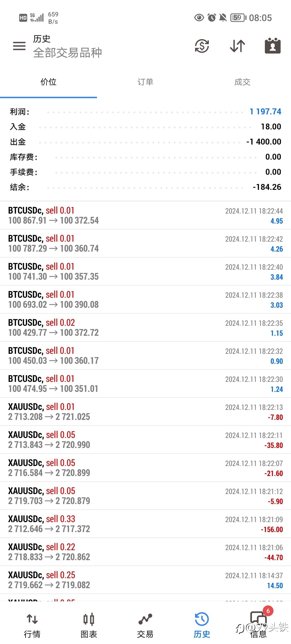Tap the 1 197.74 profit value
Screen dimensions: 291x644
coord(265,112)
